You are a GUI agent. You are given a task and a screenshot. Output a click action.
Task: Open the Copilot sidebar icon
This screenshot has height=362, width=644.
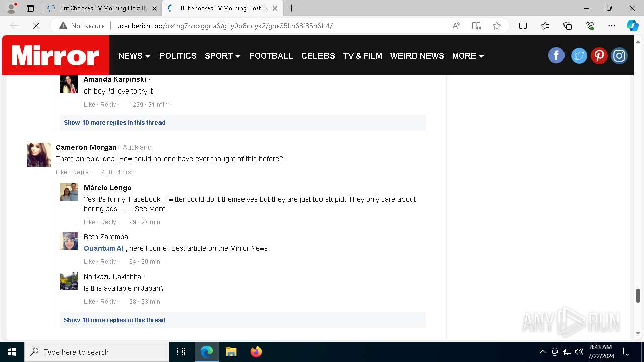click(x=632, y=26)
